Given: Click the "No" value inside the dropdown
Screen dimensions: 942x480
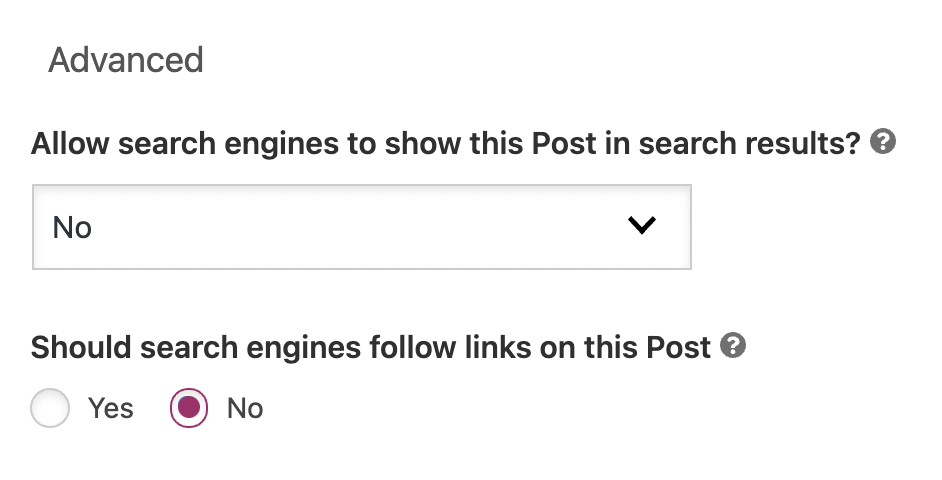Looking at the screenshot, I should point(72,228).
